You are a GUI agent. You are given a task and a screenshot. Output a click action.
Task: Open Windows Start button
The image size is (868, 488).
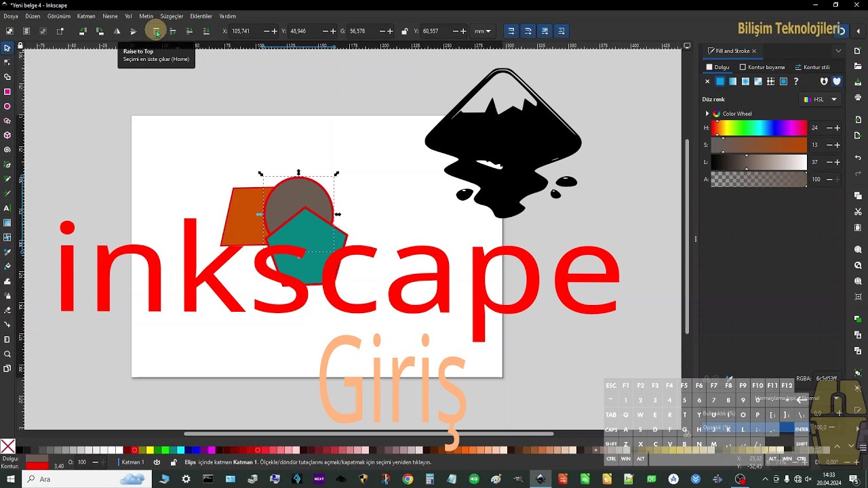click(x=9, y=479)
